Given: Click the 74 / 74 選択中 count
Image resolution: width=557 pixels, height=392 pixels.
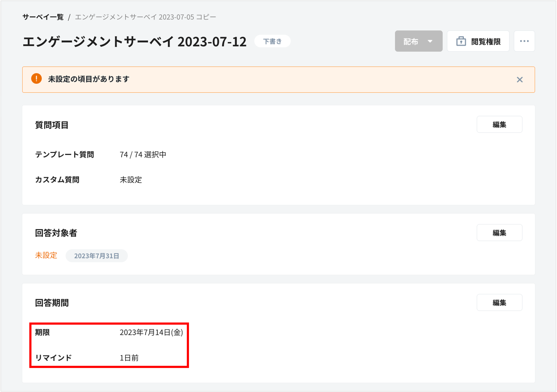Looking at the screenshot, I should point(143,155).
